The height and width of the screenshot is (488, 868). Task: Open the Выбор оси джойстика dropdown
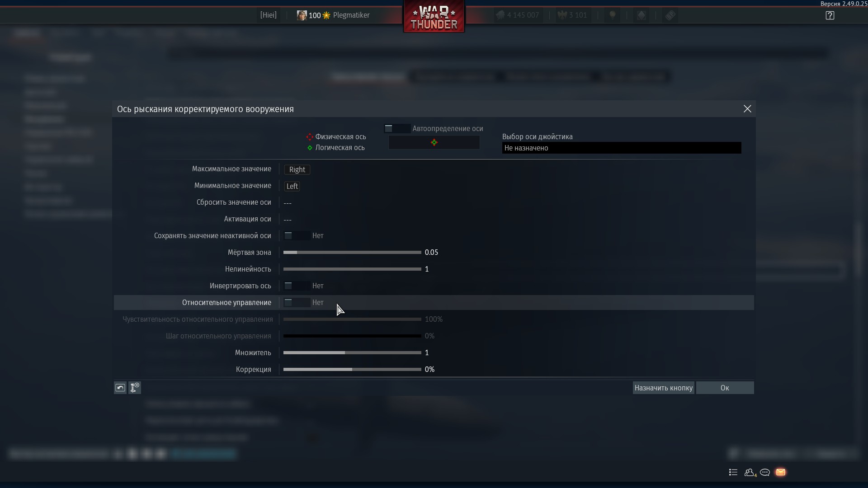point(621,148)
